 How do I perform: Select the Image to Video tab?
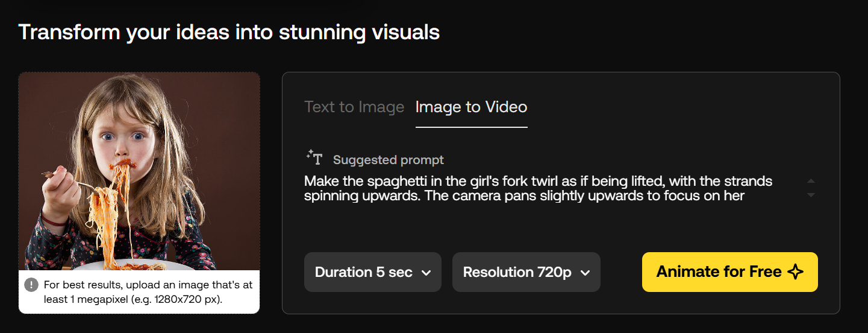click(x=472, y=107)
